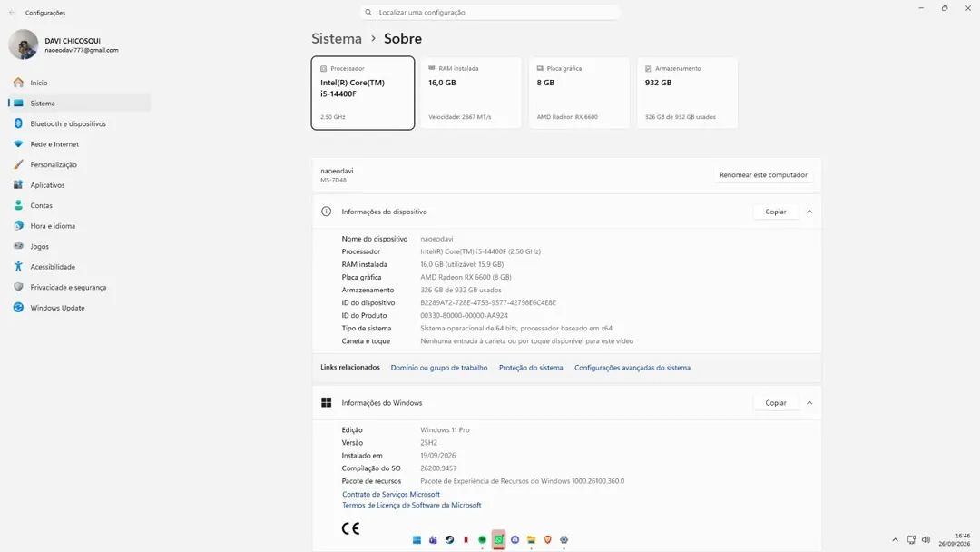Screen dimensions: 980x552
Task: Copy the Informações do dispositivo details
Action: click(776, 212)
